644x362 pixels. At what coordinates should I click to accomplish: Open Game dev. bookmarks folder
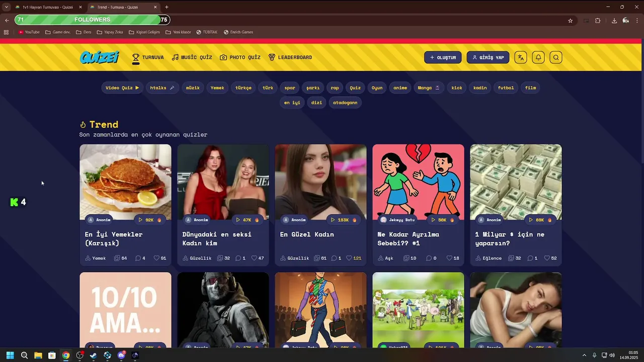[58, 32]
